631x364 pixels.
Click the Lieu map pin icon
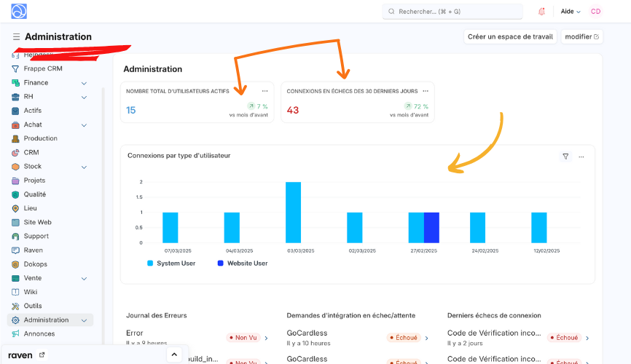(15, 208)
